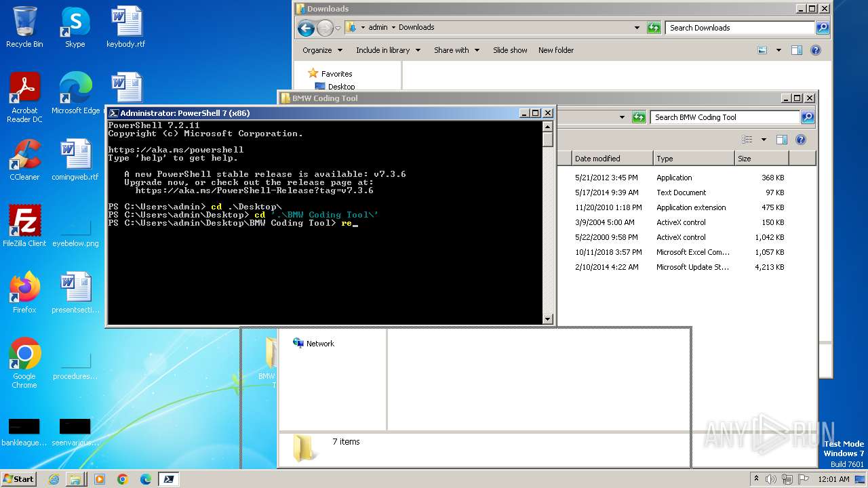Viewport: 868px width, 488px height.
Task: Change view in BMW Coding Tool window
Action: [747, 140]
